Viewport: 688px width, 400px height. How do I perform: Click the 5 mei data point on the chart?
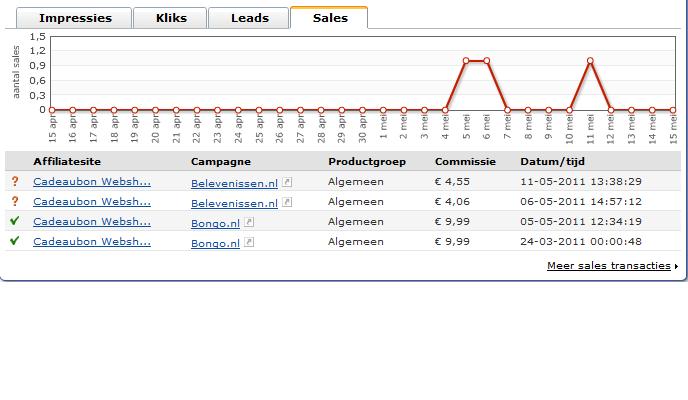click(466, 61)
